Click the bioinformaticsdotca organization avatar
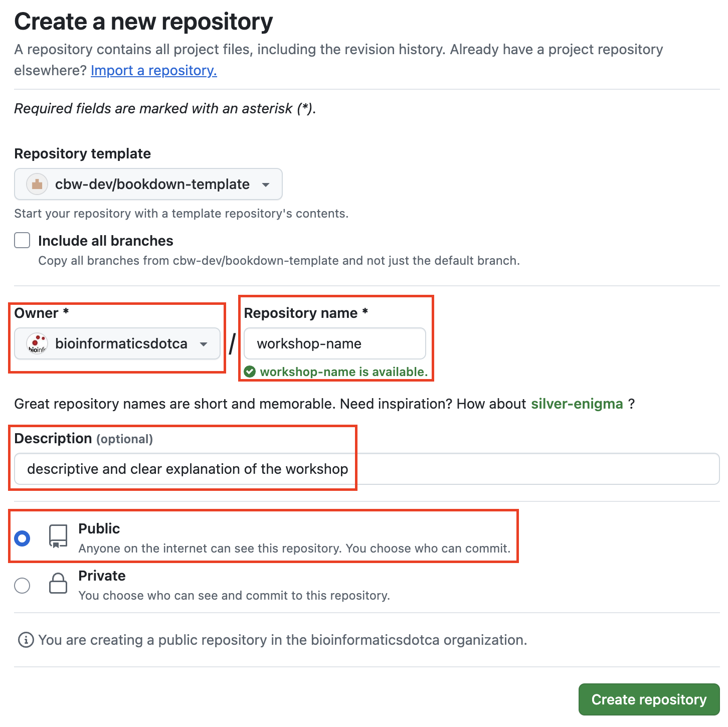The height and width of the screenshot is (727, 728). (38, 343)
